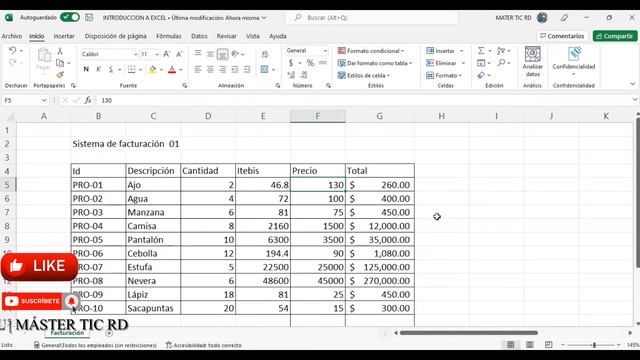Viewport: 640px width, 360px height.
Task: Click the wrap text icon
Action: (265, 54)
